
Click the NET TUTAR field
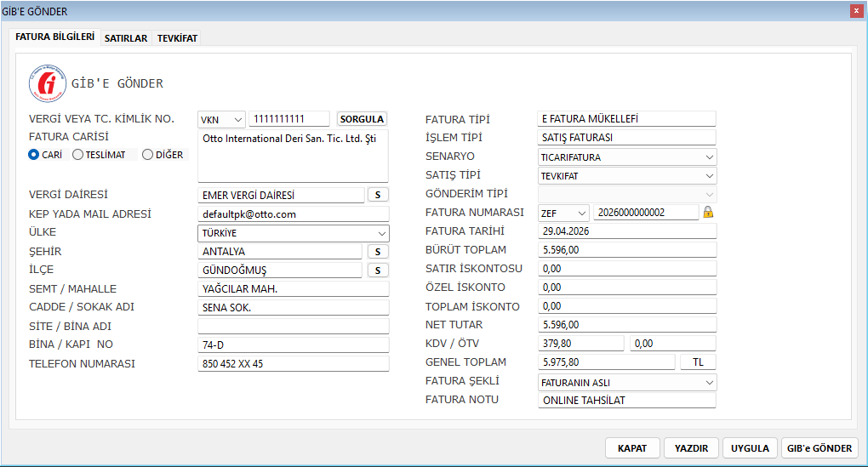coord(627,325)
